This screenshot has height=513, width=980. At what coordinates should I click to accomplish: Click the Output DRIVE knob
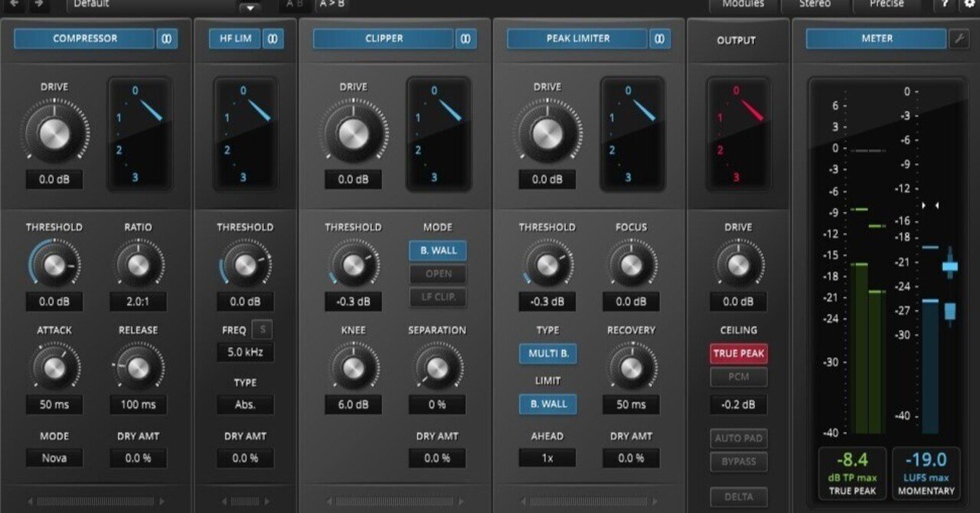[738, 266]
